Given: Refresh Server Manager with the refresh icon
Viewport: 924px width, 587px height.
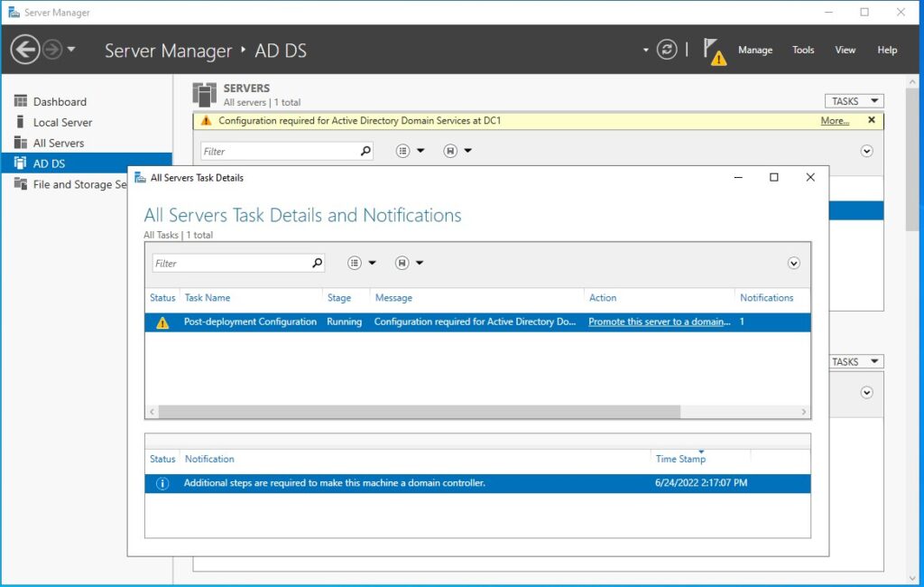Looking at the screenshot, I should [x=667, y=50].
